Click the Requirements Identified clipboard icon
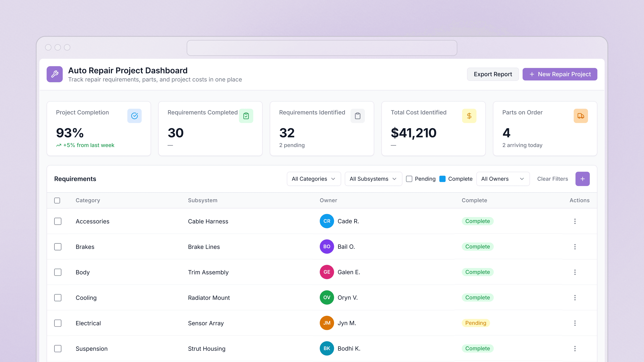Image resolution: width=644 pixels, height=362 pixels. pyautogui.click(x=358, y=116)
